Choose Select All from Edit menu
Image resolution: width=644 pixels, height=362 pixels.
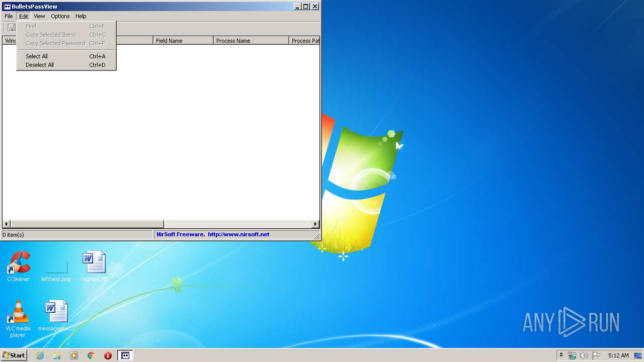point(66,56)
